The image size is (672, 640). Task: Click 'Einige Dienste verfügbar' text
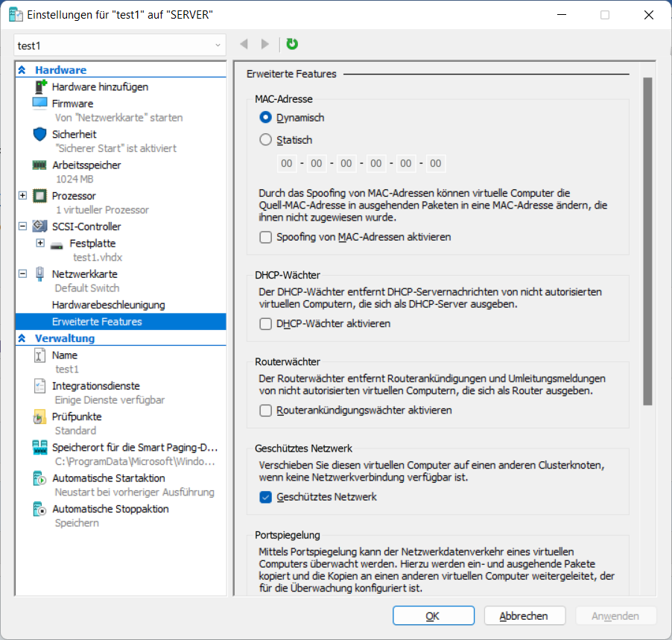click(x=110, y=400)
